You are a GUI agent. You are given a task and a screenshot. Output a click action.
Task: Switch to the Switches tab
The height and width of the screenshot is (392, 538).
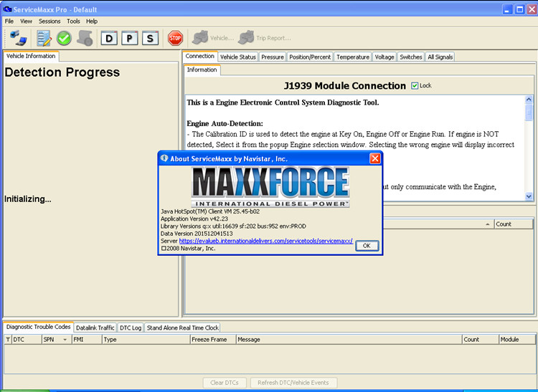[x=411, y=57]
